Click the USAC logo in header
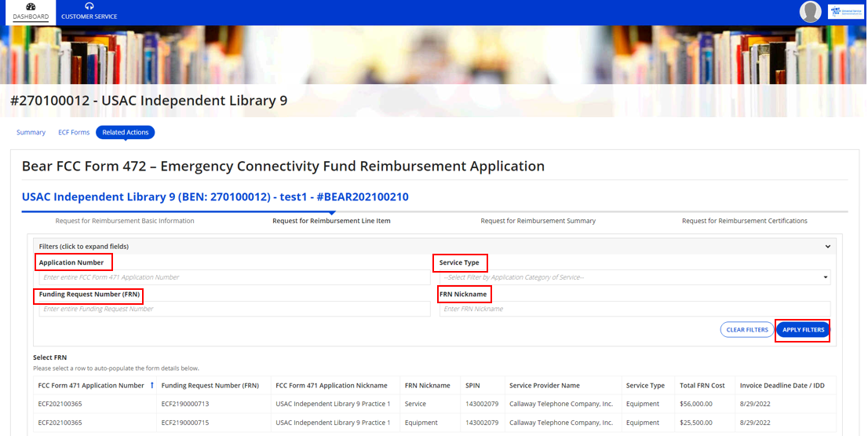This screenshot has height=436, width=868. [x=845, y=12]
